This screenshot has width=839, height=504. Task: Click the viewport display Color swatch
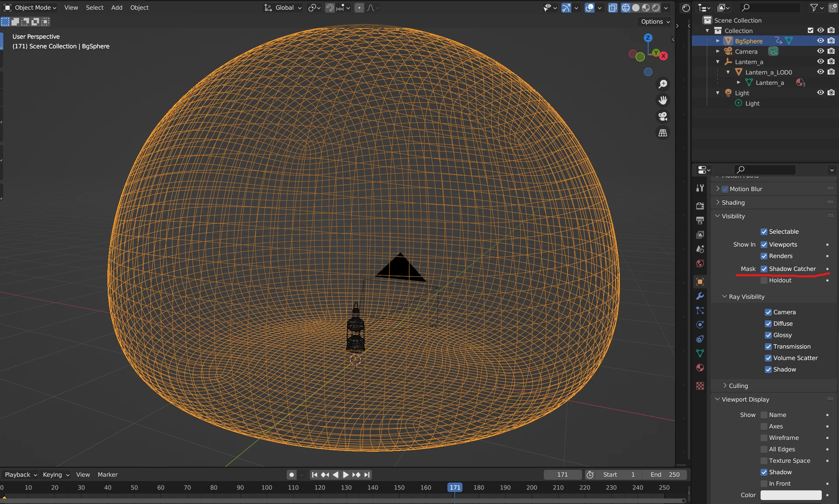pyautogui.click(x=790, y=495)
